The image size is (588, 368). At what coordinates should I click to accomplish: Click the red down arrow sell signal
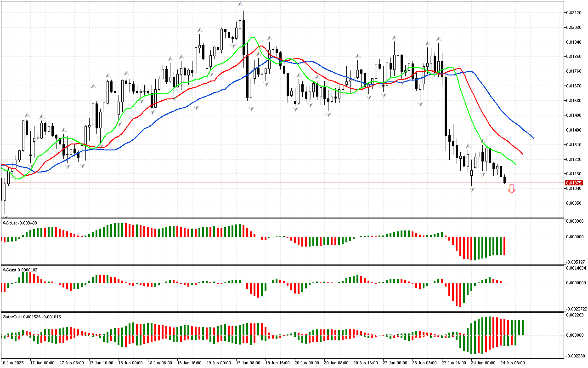pyautogui.click(x=511, y=189)
